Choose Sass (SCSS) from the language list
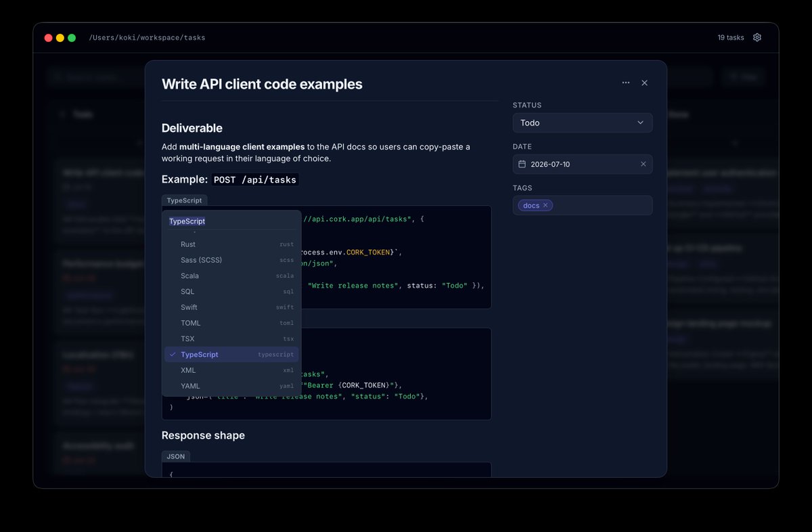 coord(231,260)
